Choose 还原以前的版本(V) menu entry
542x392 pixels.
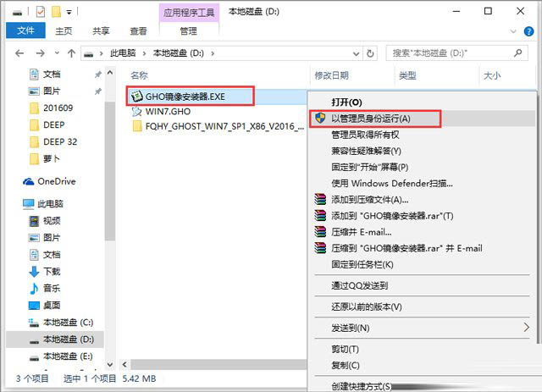[x=367, y=307]
